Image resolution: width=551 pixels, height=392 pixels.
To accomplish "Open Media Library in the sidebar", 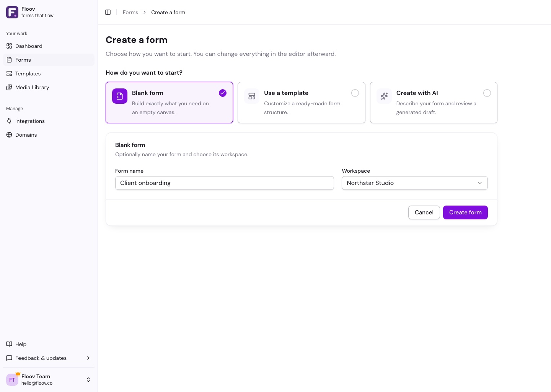I will pyautogui.click(x=49, y=87).
